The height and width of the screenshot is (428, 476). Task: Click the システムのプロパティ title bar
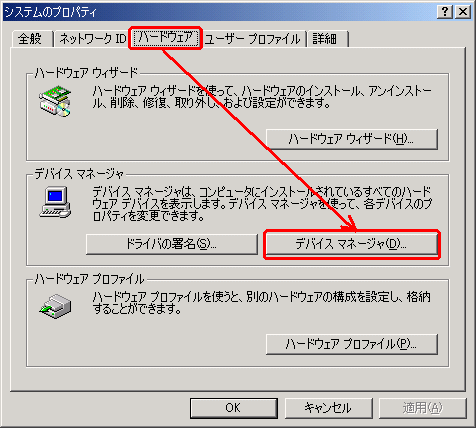tap(220, 12)
